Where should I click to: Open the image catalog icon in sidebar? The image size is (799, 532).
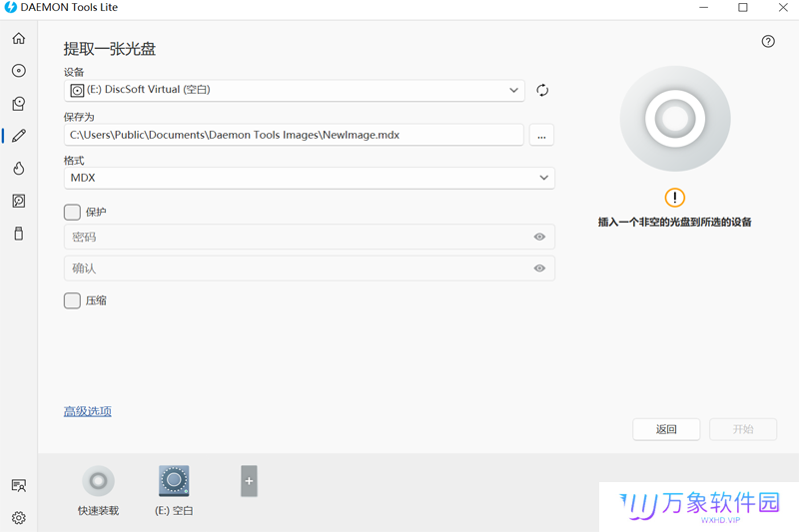pos(19,104)
